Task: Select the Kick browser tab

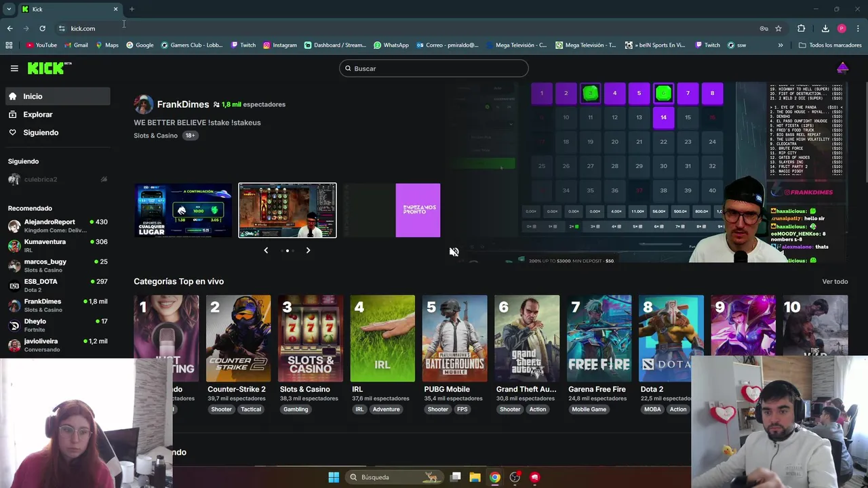Action: pos(69,9)
